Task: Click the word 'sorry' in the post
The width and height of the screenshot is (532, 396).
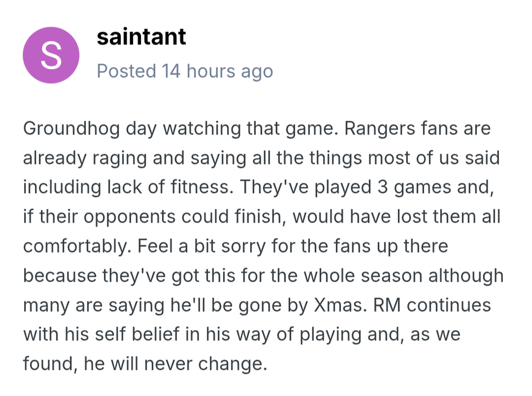Action: pos(243,246)
